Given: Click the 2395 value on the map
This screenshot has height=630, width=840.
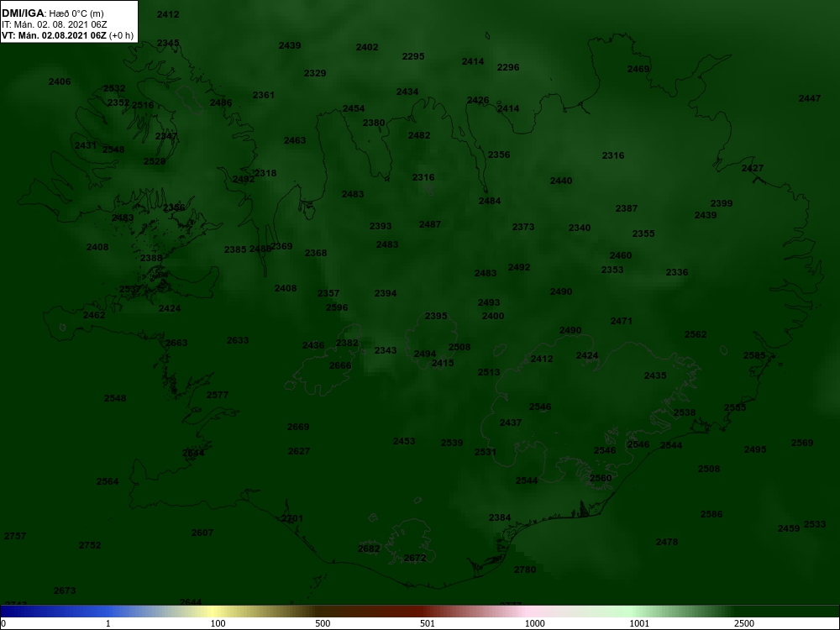Looking at the screenshot, I should pos(435,316).
